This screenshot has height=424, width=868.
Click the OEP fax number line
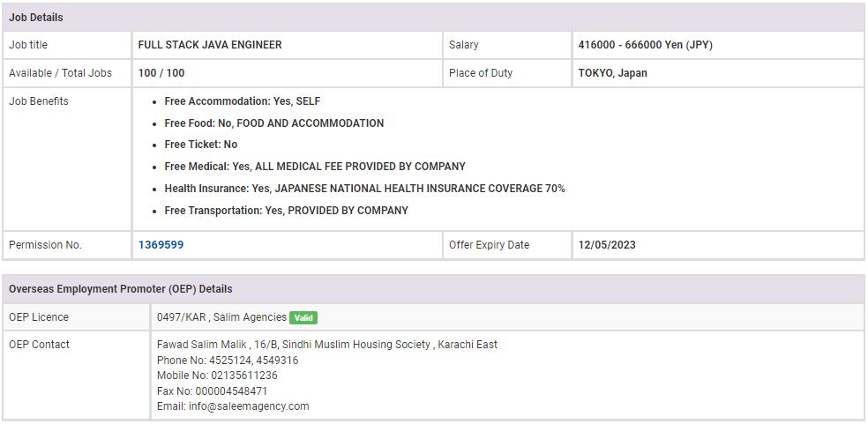click(212, 391)
